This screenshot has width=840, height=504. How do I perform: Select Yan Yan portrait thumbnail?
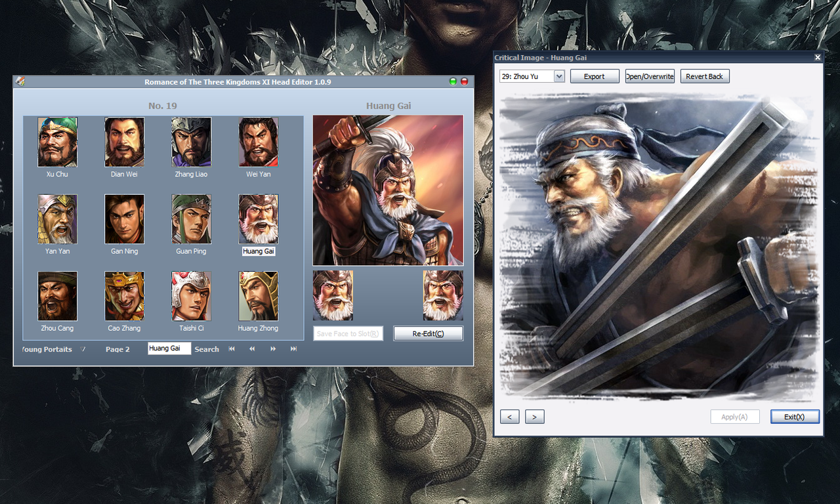(x=57, y=219)
